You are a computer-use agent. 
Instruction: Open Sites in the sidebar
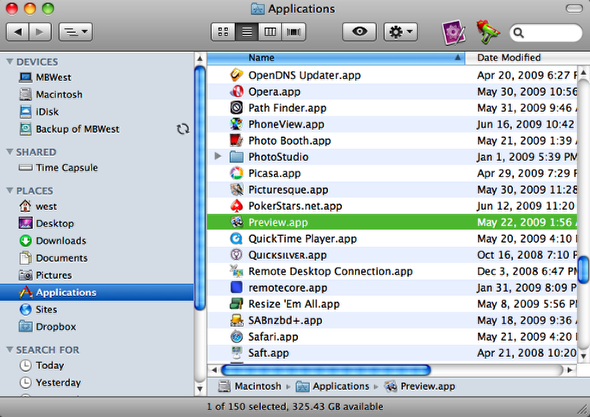(x=38, y=309)
